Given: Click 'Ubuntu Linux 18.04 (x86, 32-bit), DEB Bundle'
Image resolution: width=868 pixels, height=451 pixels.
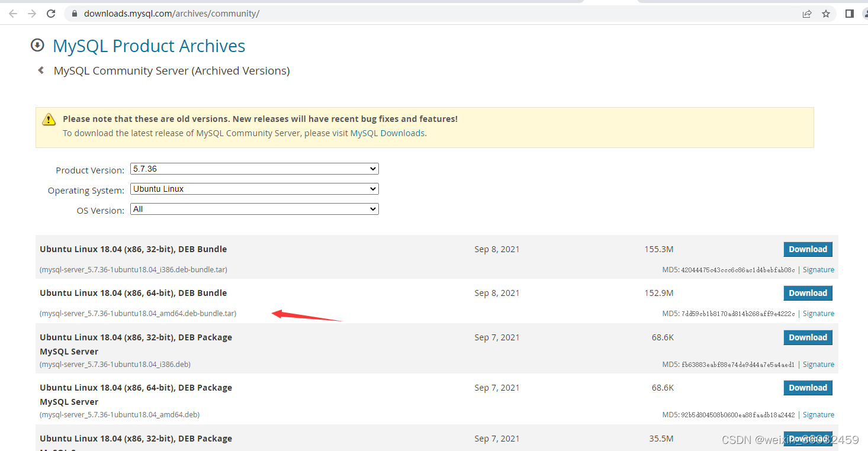Looking at the screenshot, I should [x=133, y=249].
